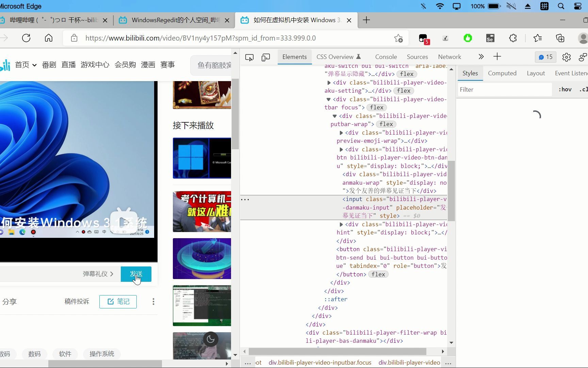Collapse the inputbar-wrap div node
This screenshot has height=368, width=588.
pyautogui.click(x=334, y=116)
